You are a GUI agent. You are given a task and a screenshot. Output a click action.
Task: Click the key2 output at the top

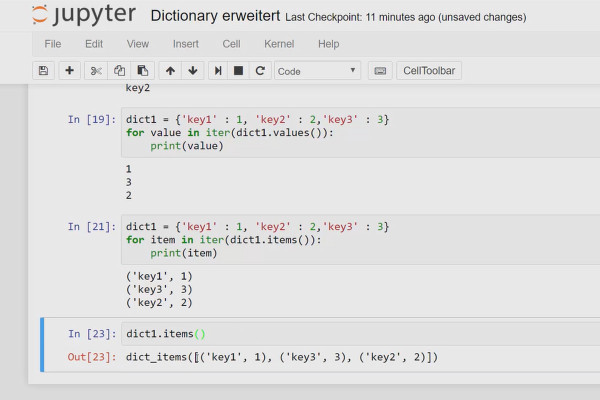click(138, 88)
